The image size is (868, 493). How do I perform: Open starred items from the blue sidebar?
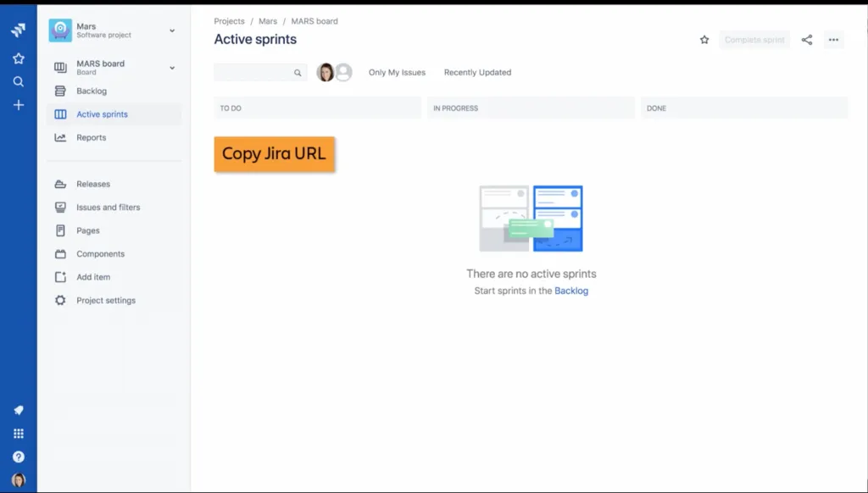(x=19, y=58)
